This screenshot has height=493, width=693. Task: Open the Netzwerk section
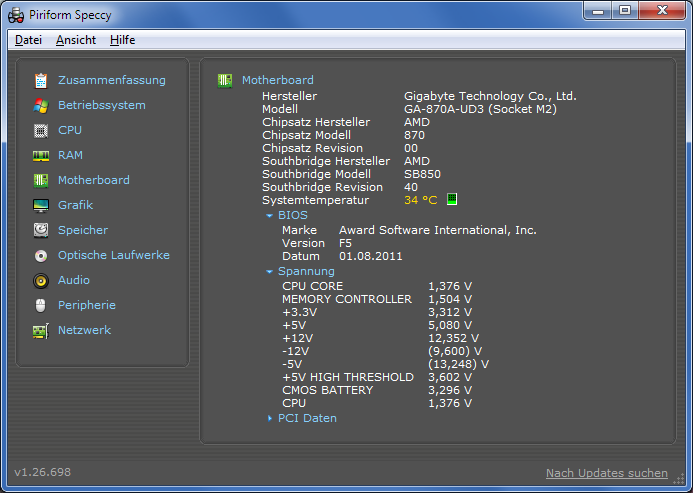click(x=84, y=330)
